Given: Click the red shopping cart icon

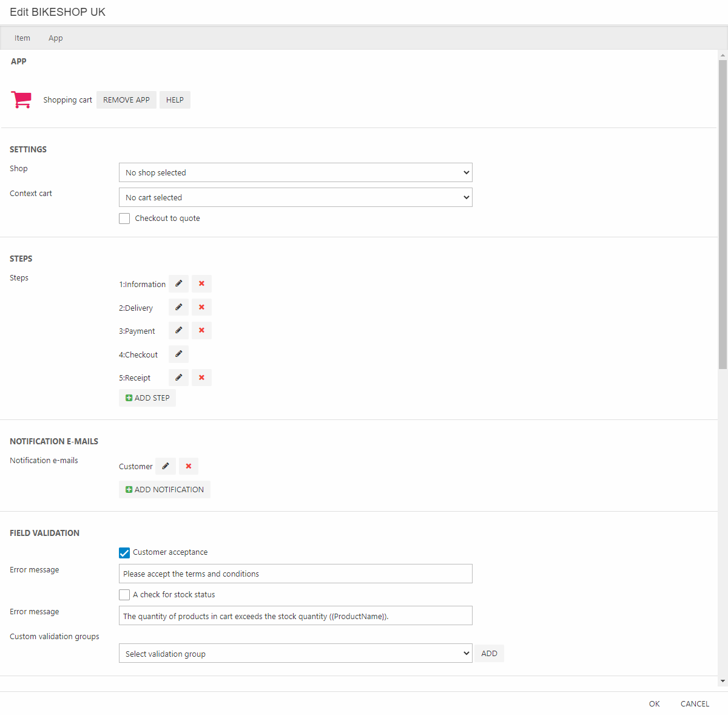Looking at the screenshot, I should click(x=21, y=100).
